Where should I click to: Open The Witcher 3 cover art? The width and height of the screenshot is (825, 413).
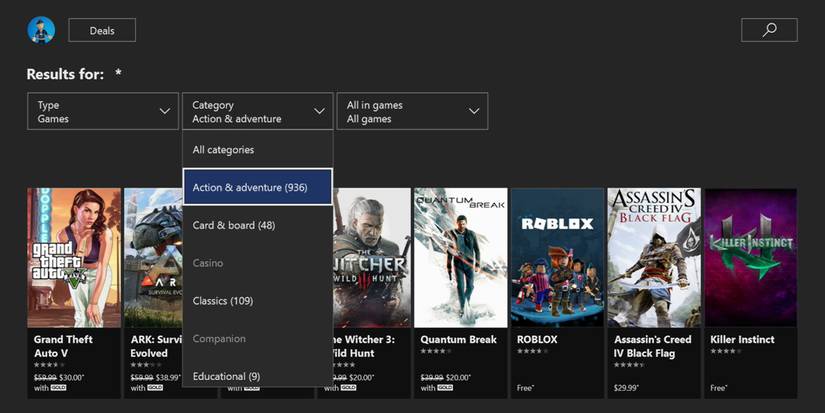pos(372,258)
